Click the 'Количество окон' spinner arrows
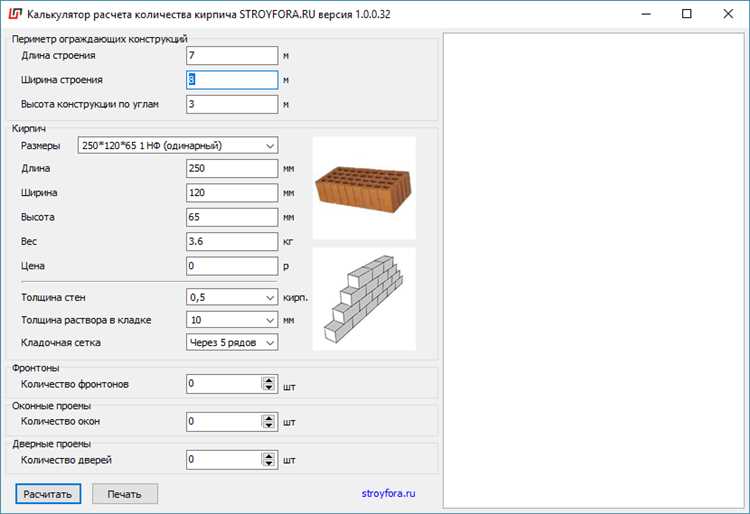The width and height of the screenshot is (750, 514). click(268, 422)
